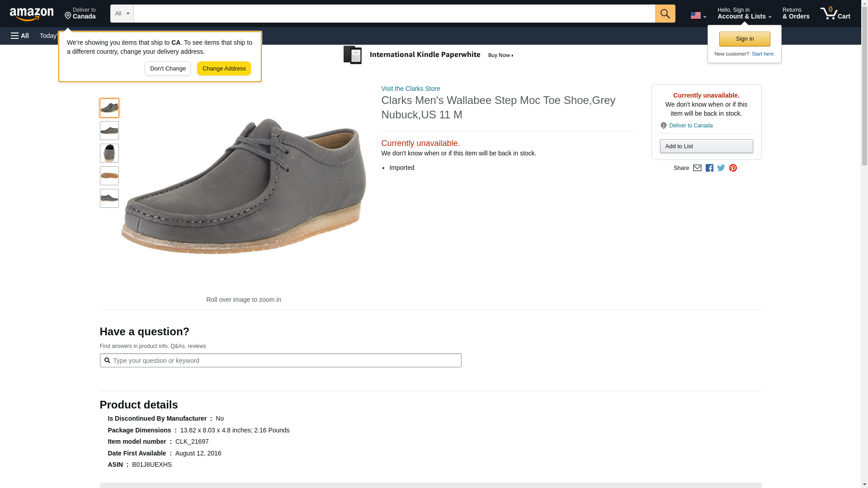Visit the Clarks Store link

410,89
